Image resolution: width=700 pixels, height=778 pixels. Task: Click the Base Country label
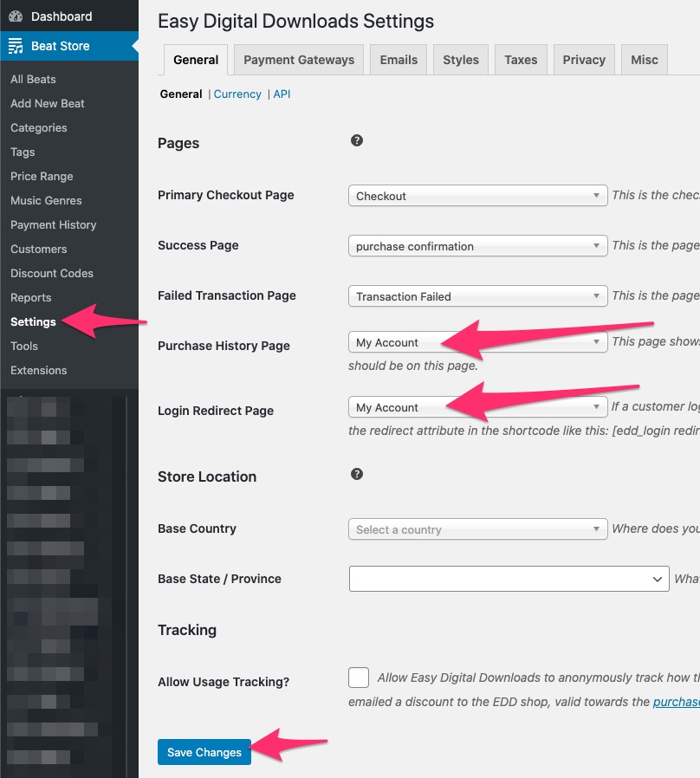click(197, 529)
